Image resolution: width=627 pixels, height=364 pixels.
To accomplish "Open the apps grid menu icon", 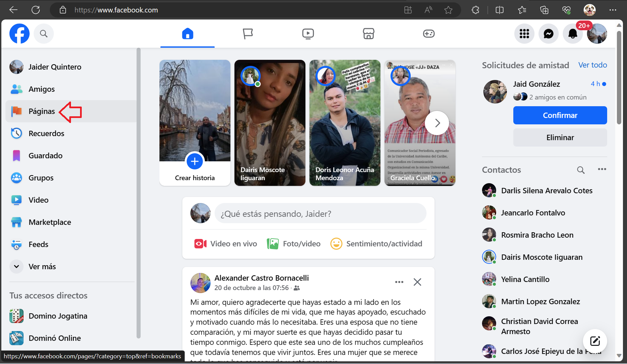I will pos(524,34).
